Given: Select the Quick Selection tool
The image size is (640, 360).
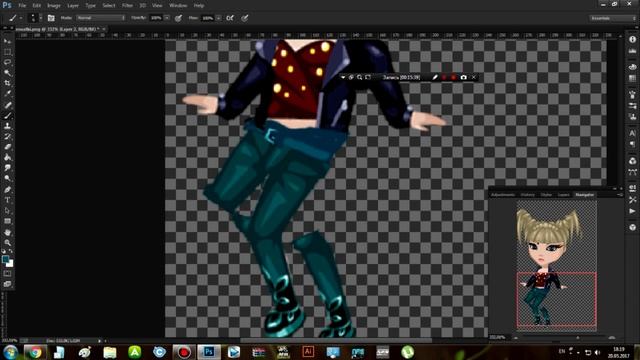Looking at the screenshot, I should [x=7, y=73].
